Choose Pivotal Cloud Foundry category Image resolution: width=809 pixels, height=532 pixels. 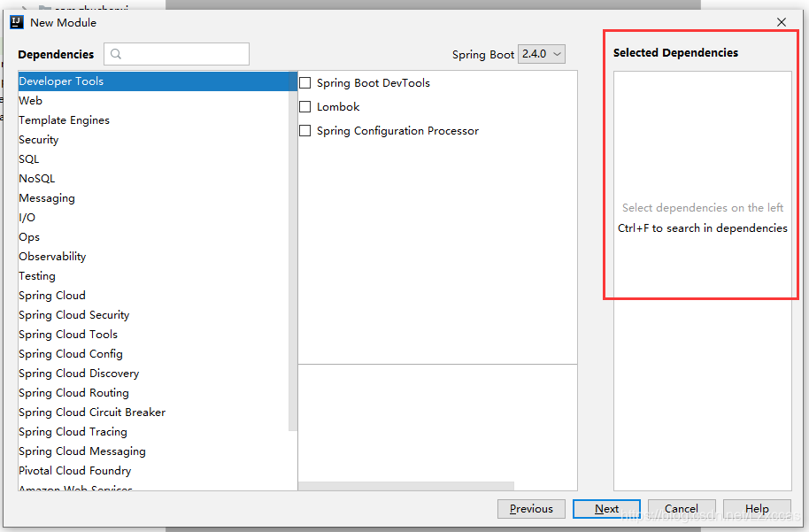pos(158,471)
